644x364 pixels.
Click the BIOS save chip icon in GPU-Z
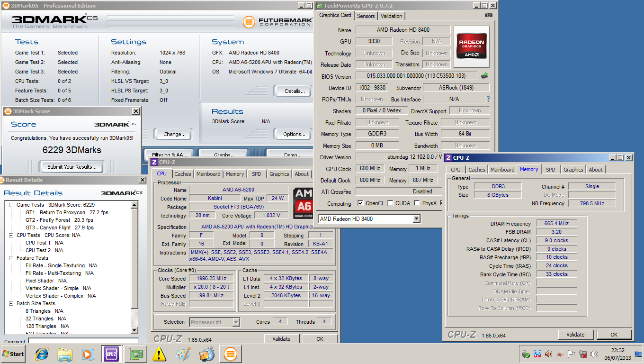click(484, 75)
